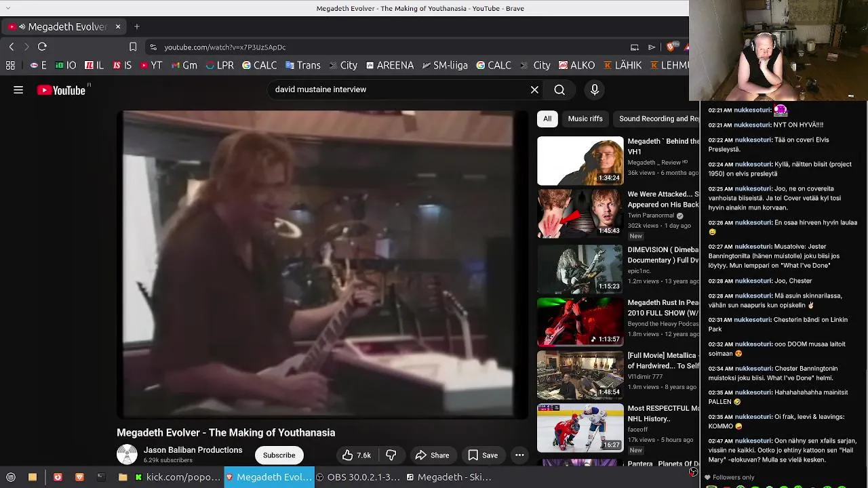The height and width of the screenshot is (488, 868).
Task: Reload the current page
Action: click(42, 47)
